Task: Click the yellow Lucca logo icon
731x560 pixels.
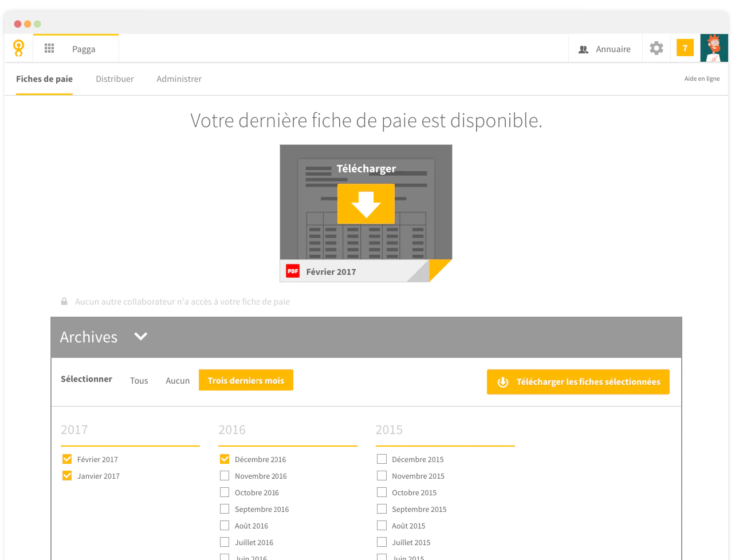Action: click(19, 48)
